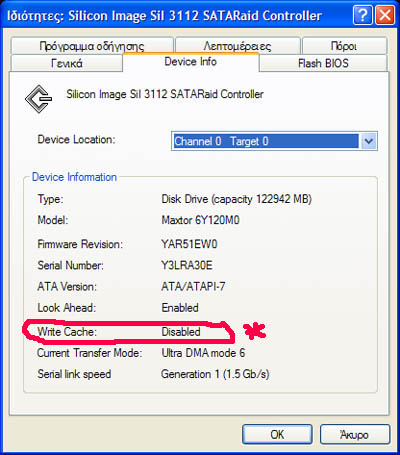Select the Device Info tab

[191, 62]
